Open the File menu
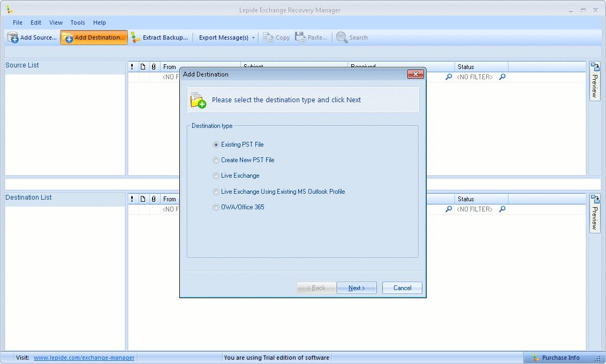Image resolution: width=606 pixels, height=364 pixels. pos(17,22)
